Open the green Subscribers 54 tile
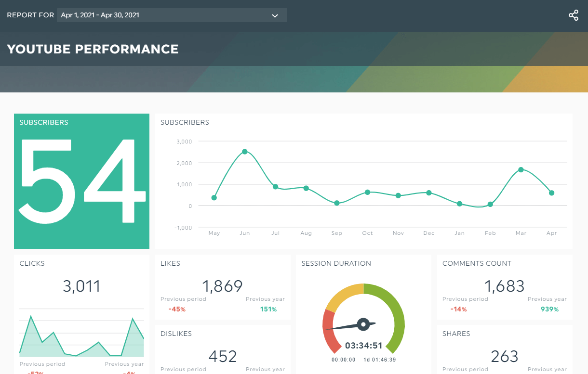 click(x=81, y=181)
